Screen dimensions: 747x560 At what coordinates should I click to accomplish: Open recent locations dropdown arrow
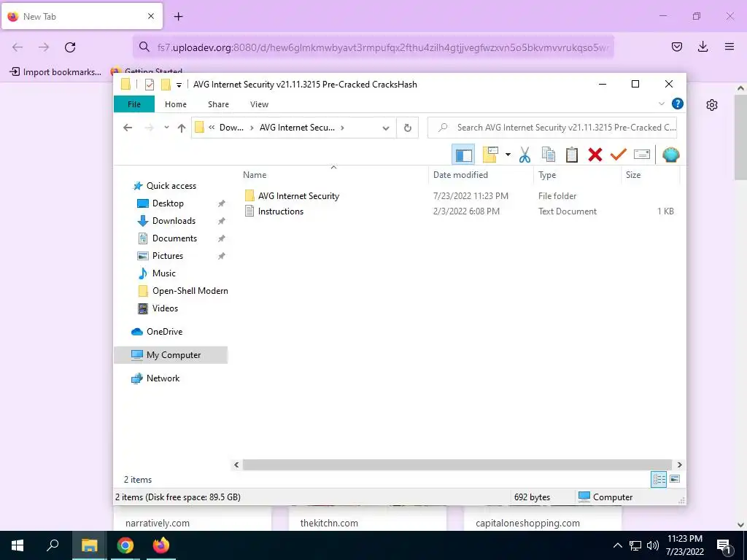[166, 128]
